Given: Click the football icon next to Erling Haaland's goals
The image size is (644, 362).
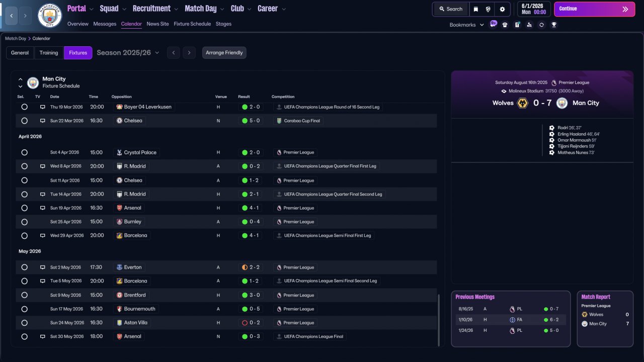Looking at the screenshot, I should click(552, 134).
